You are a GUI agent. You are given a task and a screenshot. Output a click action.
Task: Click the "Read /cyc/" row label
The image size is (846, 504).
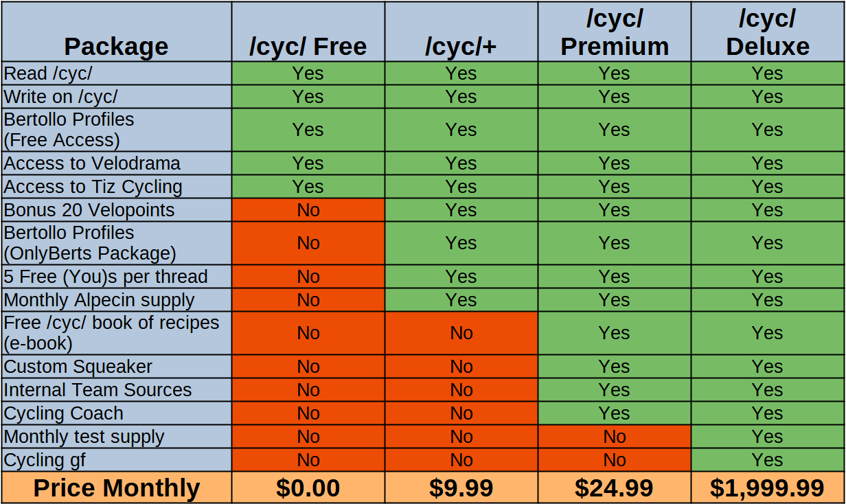(x=48, y=73)
